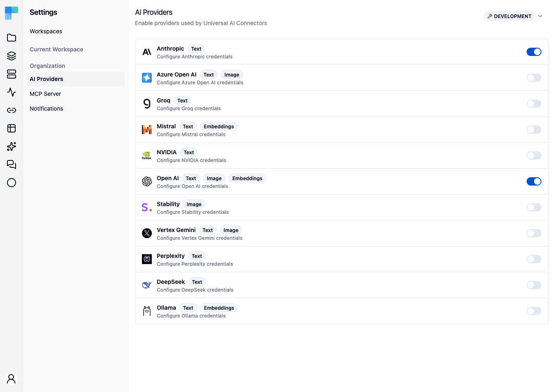The height and width of the screenshot is (392, 555).
Task: Open the user profile icon
Action: click(12, 378)
